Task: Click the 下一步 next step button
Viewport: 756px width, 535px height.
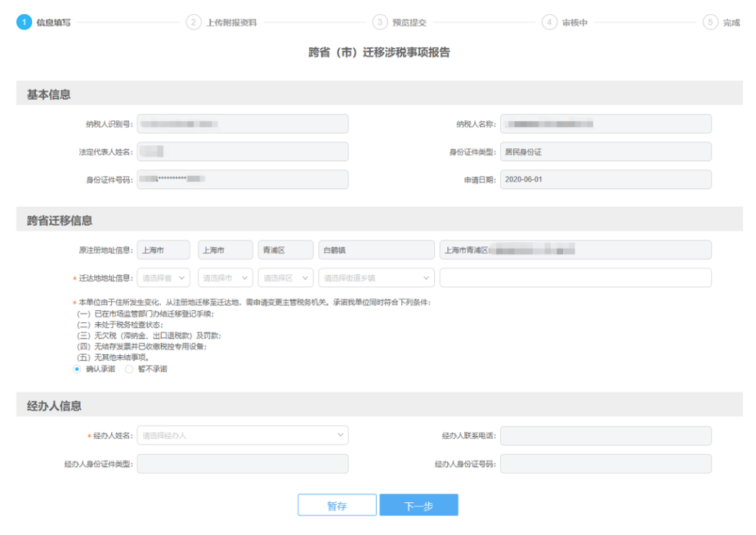Action: (419, 506)
